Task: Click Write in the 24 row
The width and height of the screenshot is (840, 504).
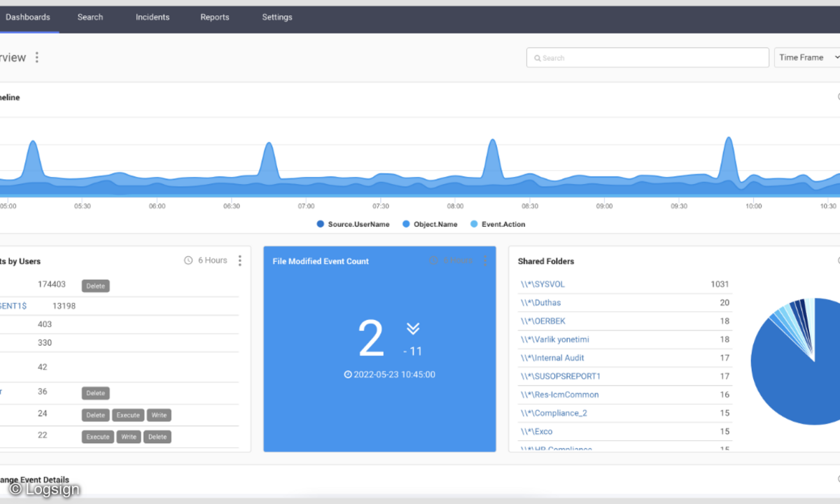Action: point(159,415)
